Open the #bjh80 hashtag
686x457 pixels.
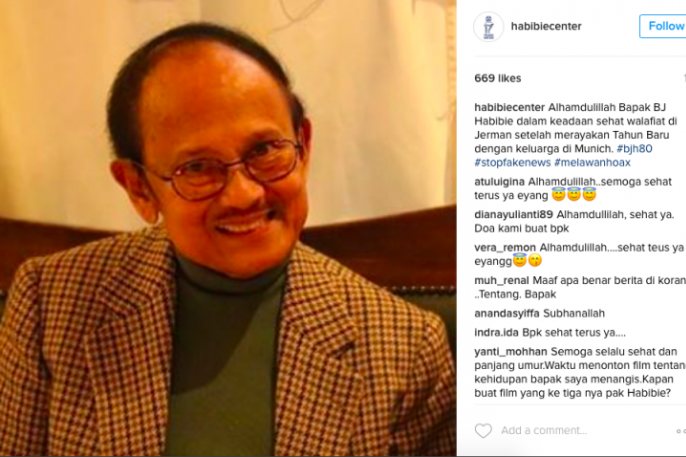(x=634, y=149)
